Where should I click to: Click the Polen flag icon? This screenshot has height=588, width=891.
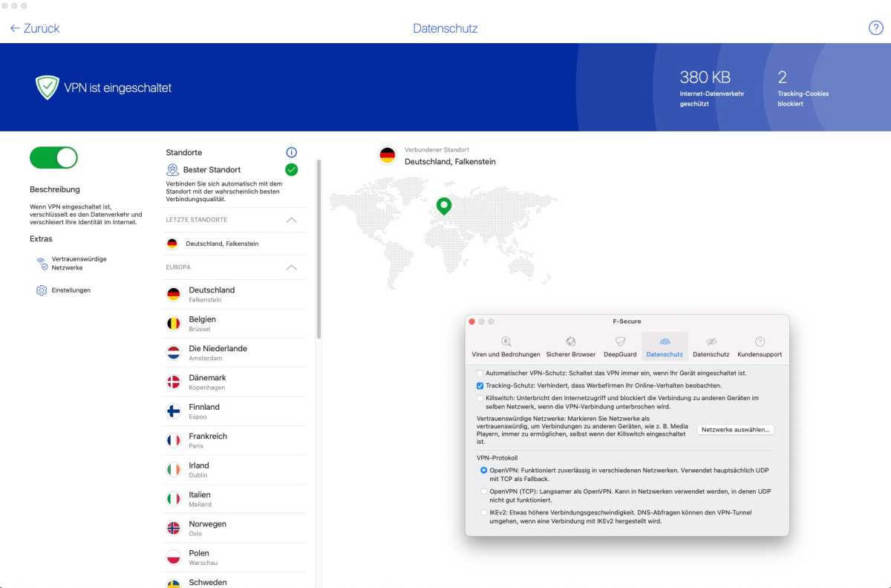tap(174, 558)
